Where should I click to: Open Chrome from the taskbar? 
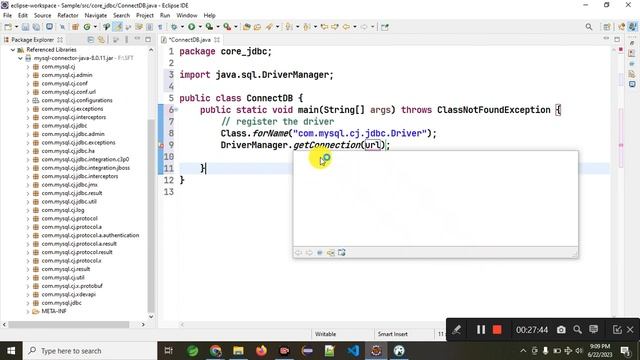(x=216, y=351)
